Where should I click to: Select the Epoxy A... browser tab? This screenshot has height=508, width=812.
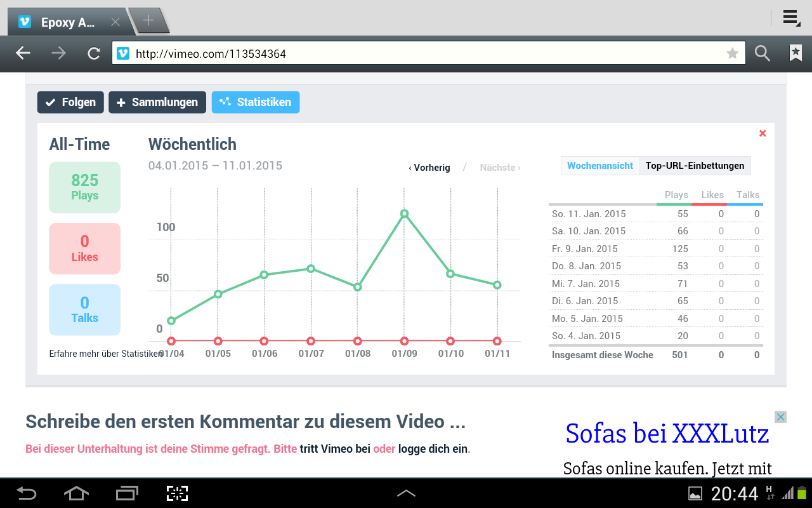tap(70, 22)
